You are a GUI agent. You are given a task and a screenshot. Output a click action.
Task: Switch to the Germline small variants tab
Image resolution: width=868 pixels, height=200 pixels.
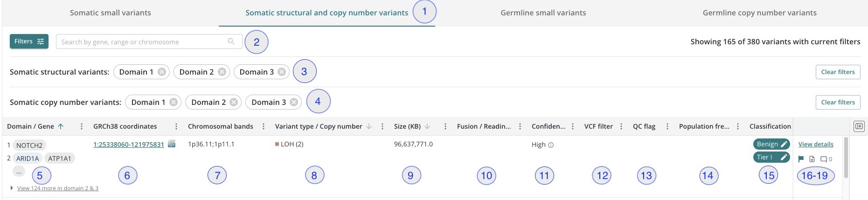point(543,13)
